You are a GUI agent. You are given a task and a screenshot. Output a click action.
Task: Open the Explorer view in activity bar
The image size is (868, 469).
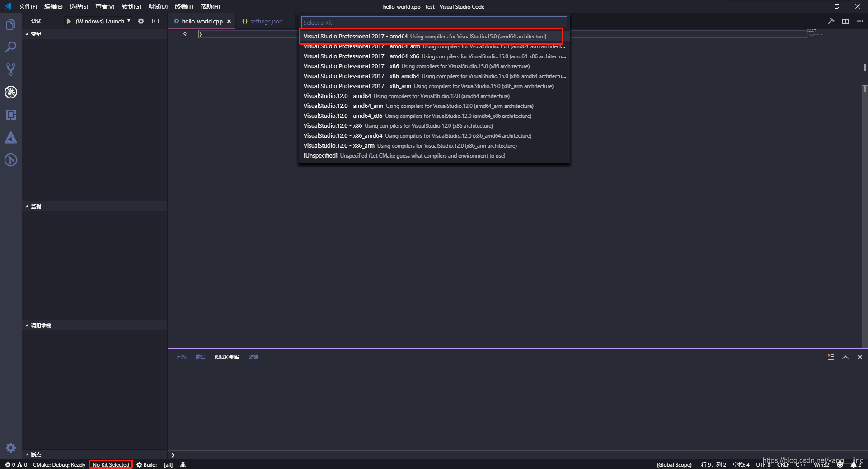click(x=11, y=24)
